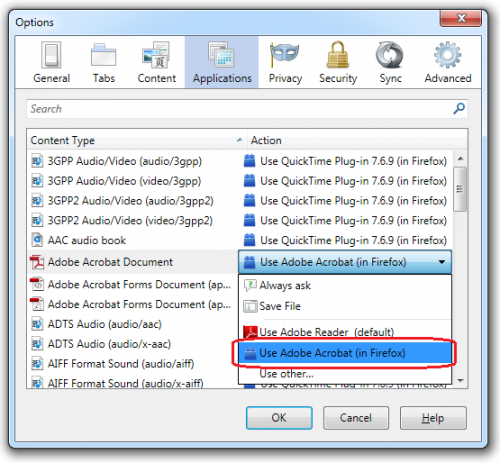
Task: Click plug-in icon in audio/3gpp action
Action: pyautogui.click(x=249, y=161)
